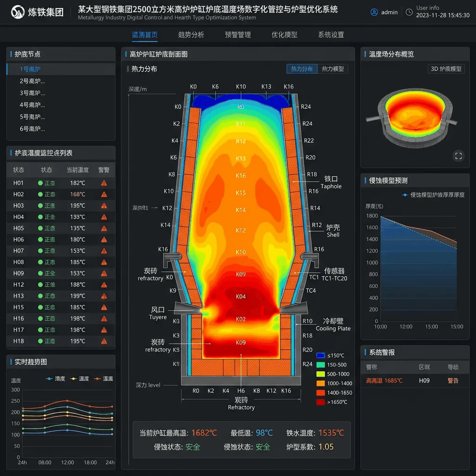This screenshot has width=476, height=476.
Task: Click warning triangle for H16 row
Action: click(x=104, y=318)
